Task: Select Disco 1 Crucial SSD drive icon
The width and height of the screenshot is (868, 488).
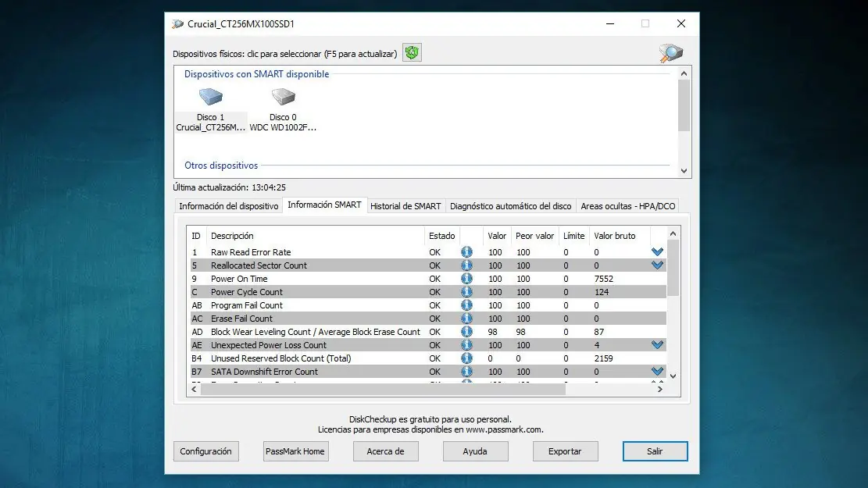Action: pyautogui.click(x=211, y=98)
